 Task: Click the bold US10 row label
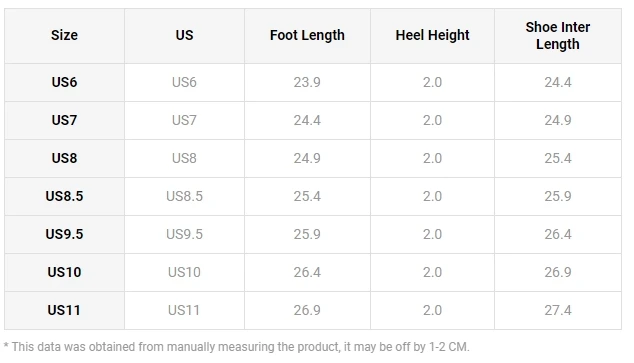tap(64, 272)
